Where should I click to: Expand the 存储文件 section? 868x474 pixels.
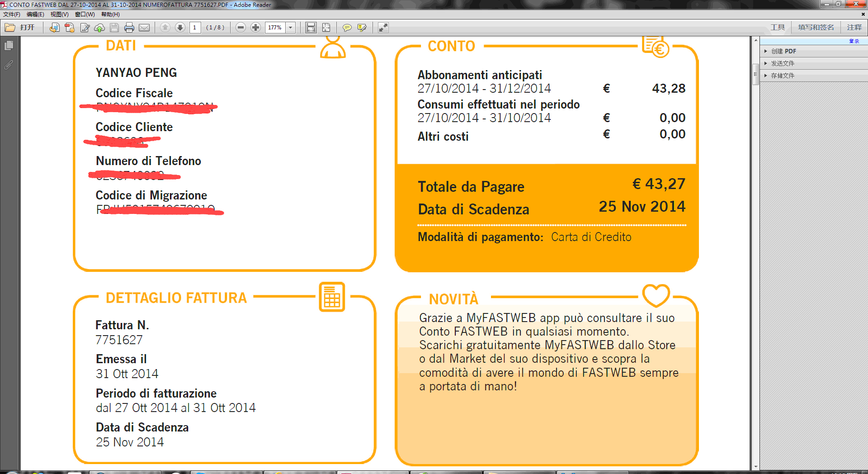point(814,76)
